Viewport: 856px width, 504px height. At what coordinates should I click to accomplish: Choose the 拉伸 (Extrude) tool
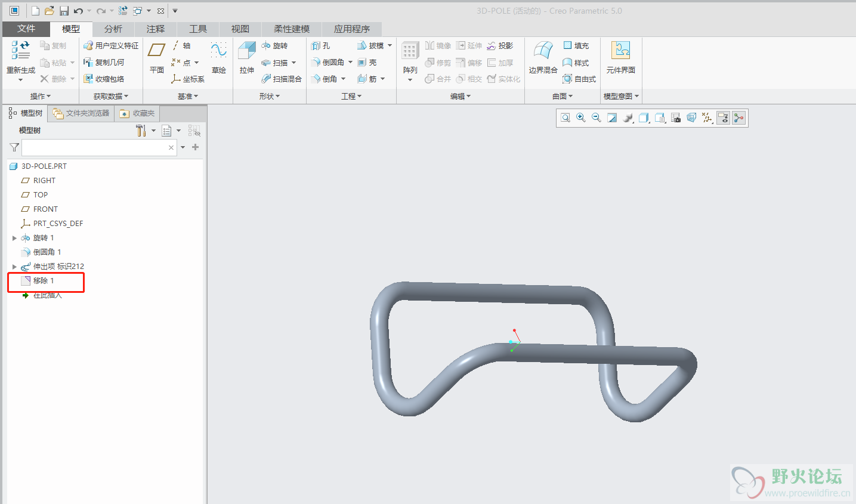[x=247, y=58]
